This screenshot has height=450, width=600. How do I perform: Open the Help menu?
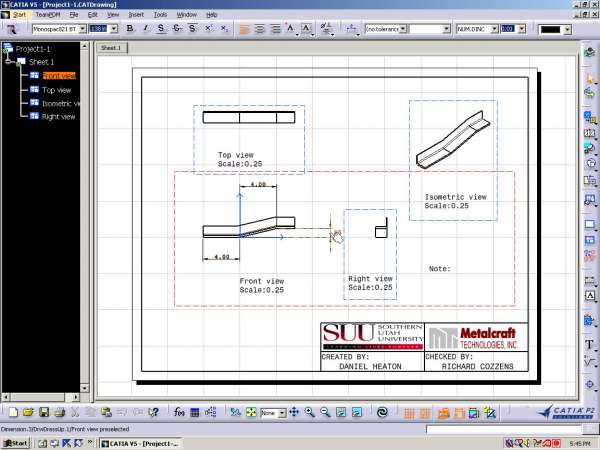pyautogui.click(x=212, y=15)
